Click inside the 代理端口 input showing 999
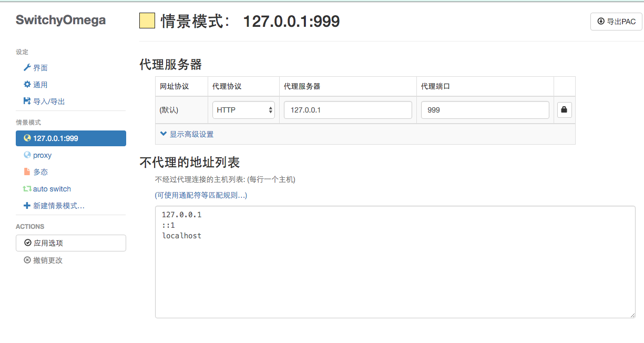The height and width of the screenshot is (343, 644). [x=485, y=109]
